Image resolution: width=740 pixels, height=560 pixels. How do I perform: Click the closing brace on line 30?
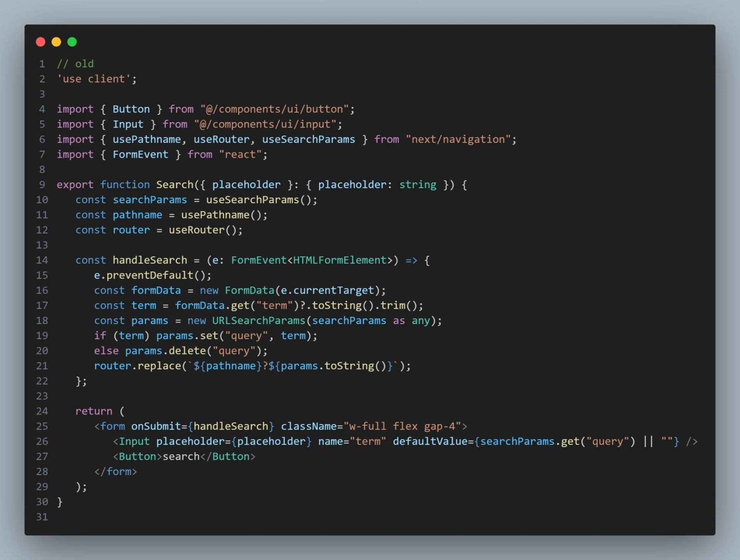click(60, 501)
